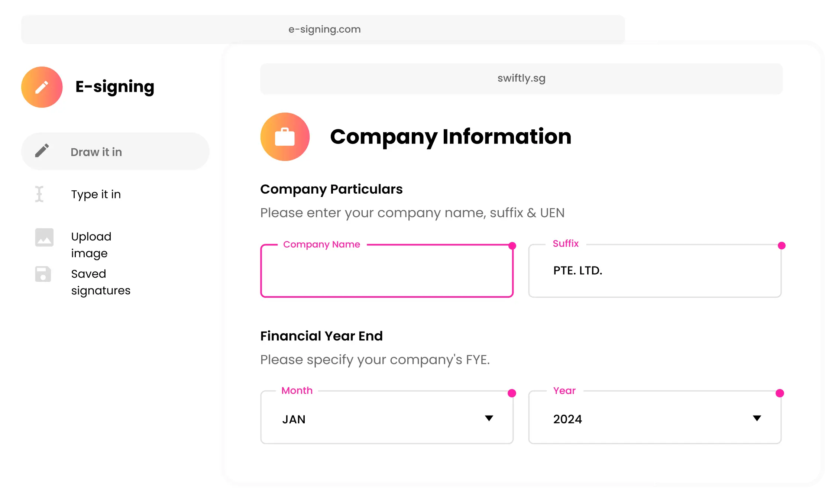
Task: Open Saved signatures in the sidebar
Action: [x=100, y=282]
